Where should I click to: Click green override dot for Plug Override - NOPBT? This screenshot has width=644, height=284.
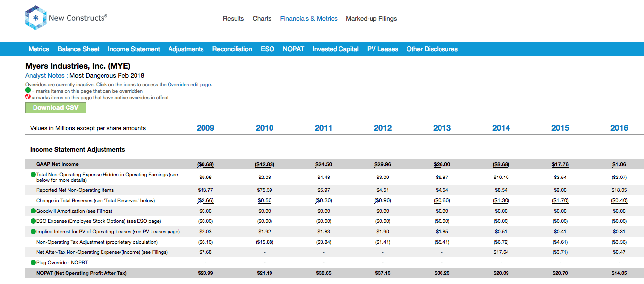[33, 262]
